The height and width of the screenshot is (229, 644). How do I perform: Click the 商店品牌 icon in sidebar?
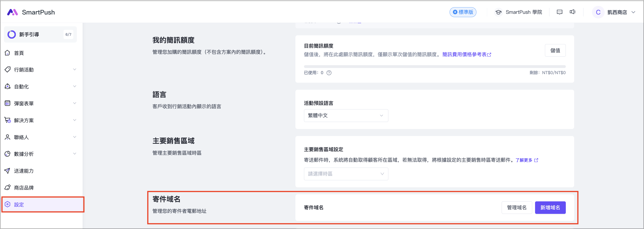click(x=7, y=188)
